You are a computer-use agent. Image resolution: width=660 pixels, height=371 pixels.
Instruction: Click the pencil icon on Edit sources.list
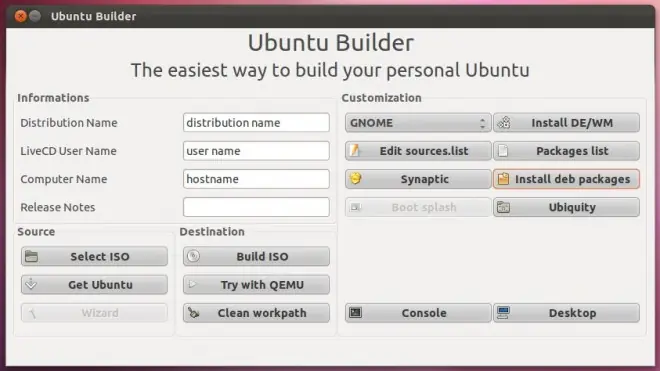click(355, 150)
